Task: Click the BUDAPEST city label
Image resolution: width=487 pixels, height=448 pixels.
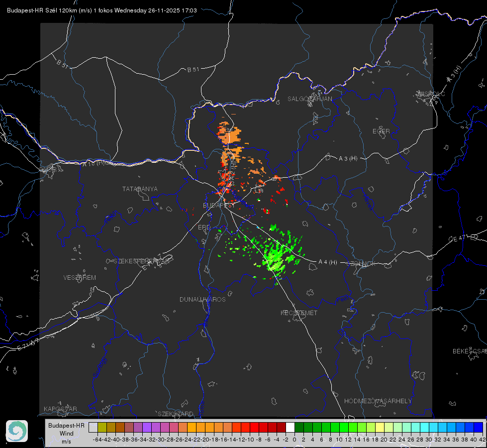Action: click(219, 205)
